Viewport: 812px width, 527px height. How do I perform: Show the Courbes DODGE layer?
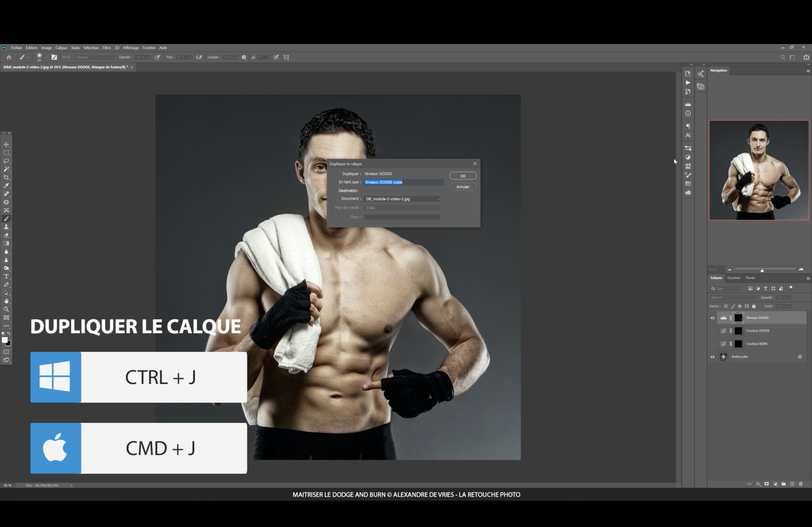pos(712,331)
